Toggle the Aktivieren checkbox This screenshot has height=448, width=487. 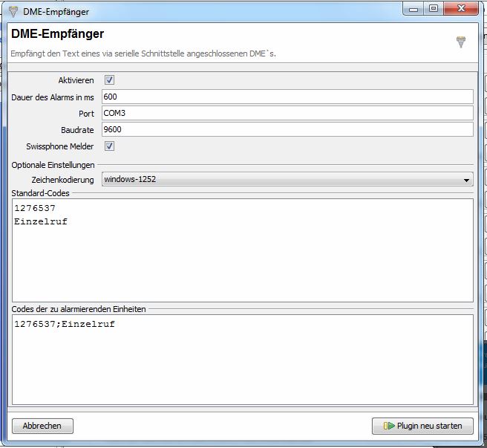pyautogui.click(x=109, y=80)
